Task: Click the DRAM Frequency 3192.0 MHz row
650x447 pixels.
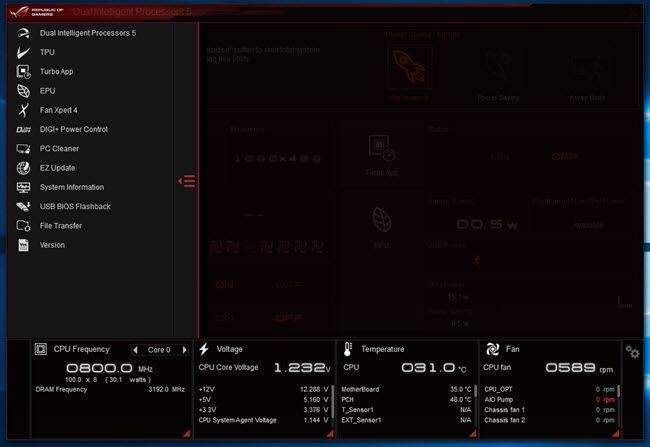Action: (x=110, y=389)
